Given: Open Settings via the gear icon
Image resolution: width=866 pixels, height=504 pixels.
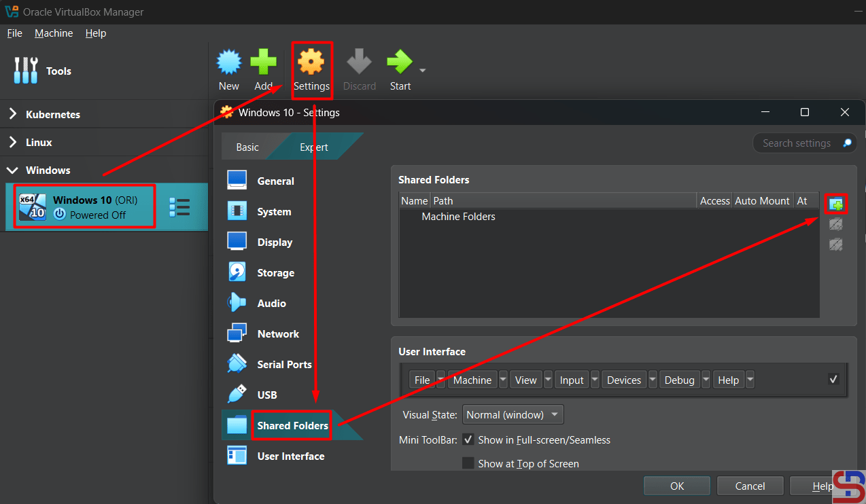Looking at the screenshot, I should pyautogui.click(x=311, y=63).
